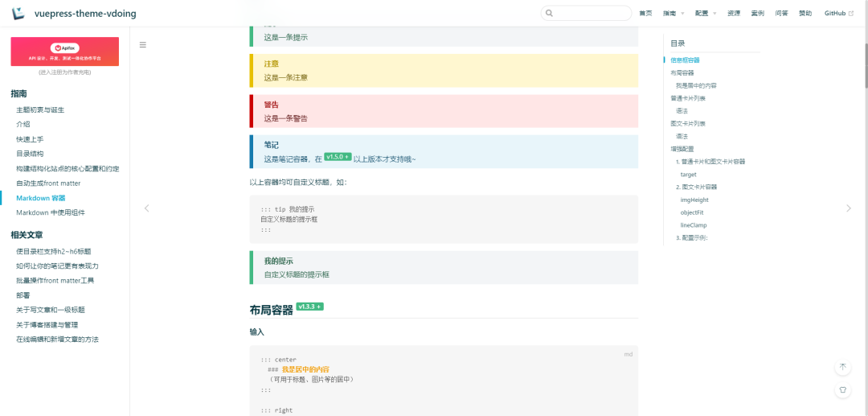Jump to 图文卡片列表 in table of contents
Screen dimensions: 868x416
click(x=687, y=124)
